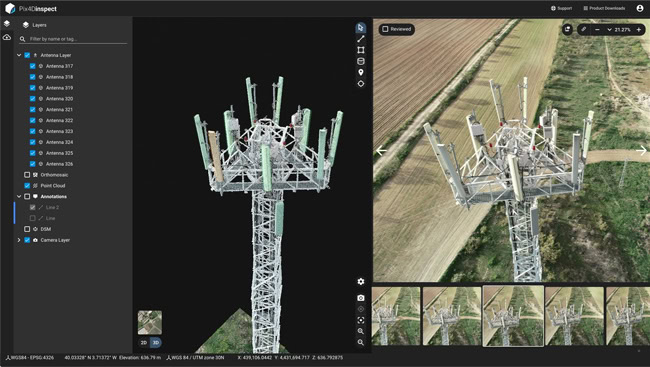This screenshot has height=367, width=650.
Task: Click the Point Cloud layer type icon
Action: point(35,186)
